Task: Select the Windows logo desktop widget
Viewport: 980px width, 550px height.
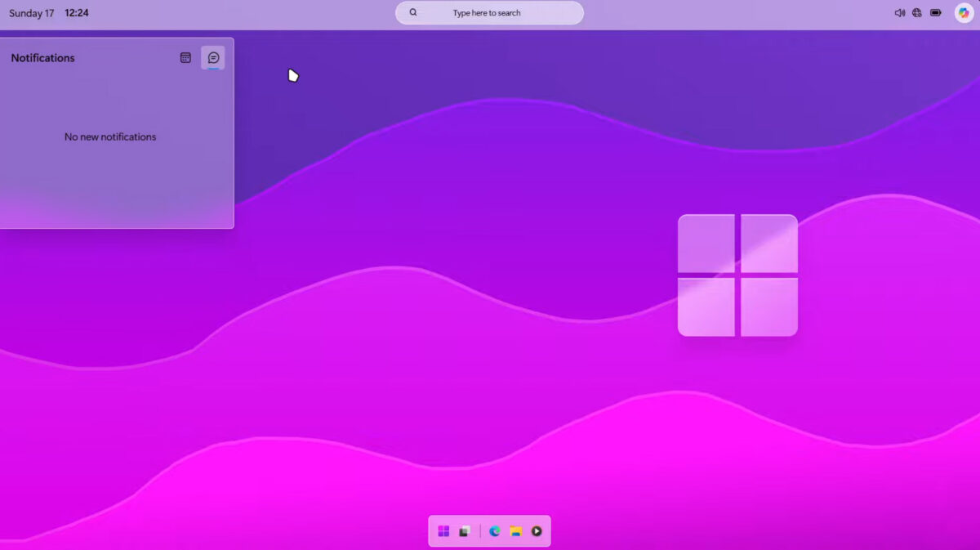Action: pyautogui.click(x=737, y=274)
